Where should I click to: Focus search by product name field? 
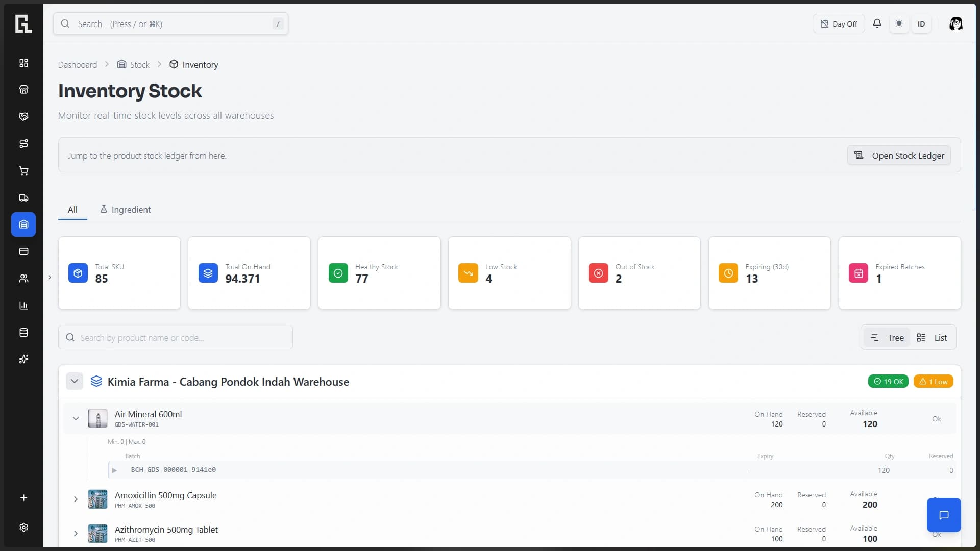176,338
